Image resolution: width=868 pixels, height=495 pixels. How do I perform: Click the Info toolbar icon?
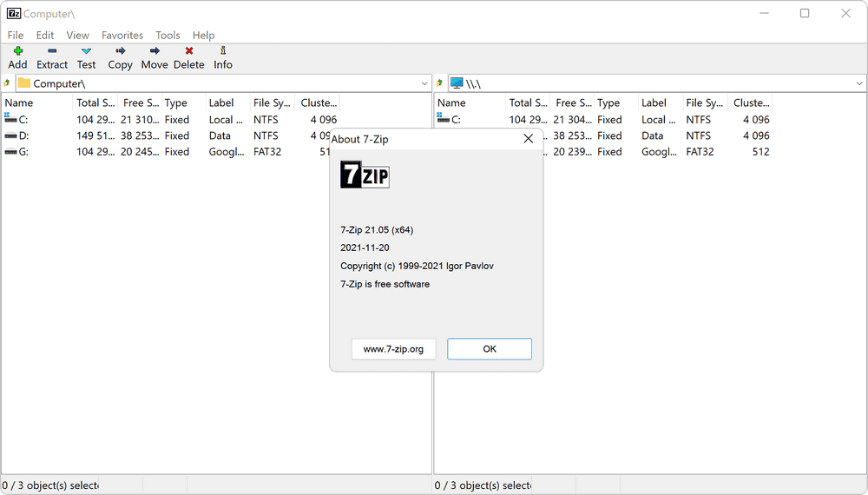coord(223,50)
